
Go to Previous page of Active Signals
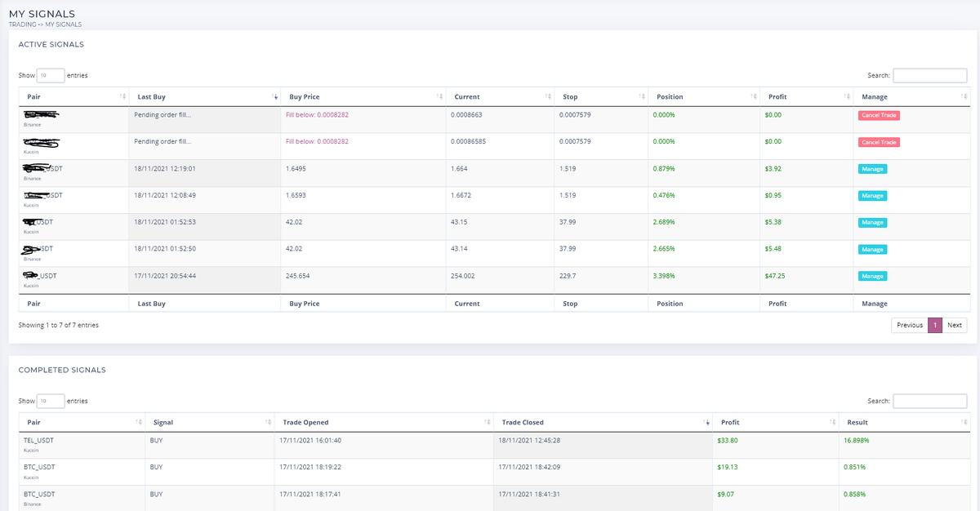point(909,325)
